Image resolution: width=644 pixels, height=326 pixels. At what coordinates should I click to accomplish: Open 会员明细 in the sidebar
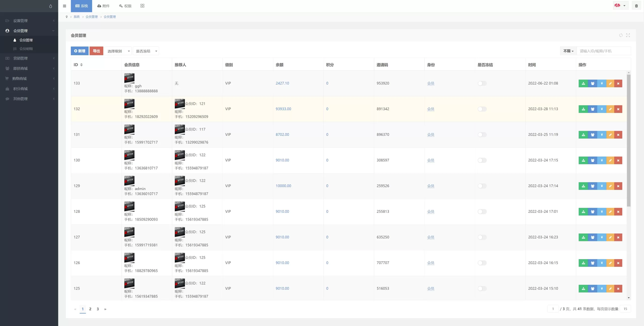(x=26, y=49)
